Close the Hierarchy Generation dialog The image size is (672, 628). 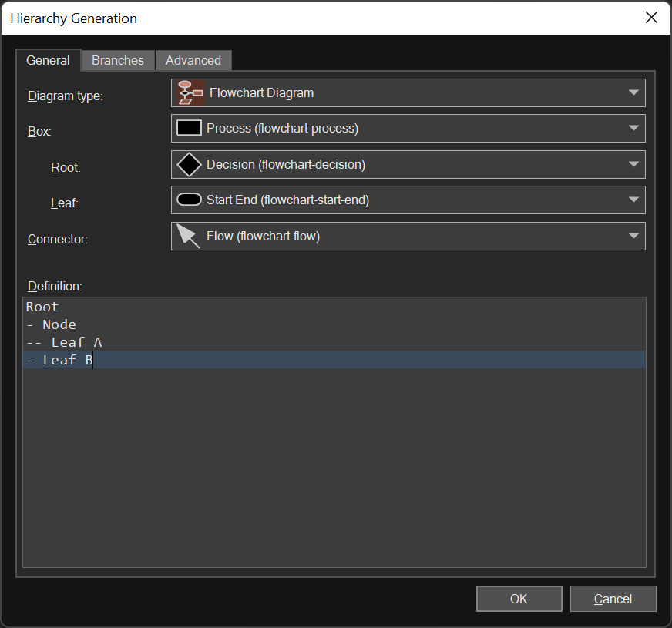click(x=651, y=18)
